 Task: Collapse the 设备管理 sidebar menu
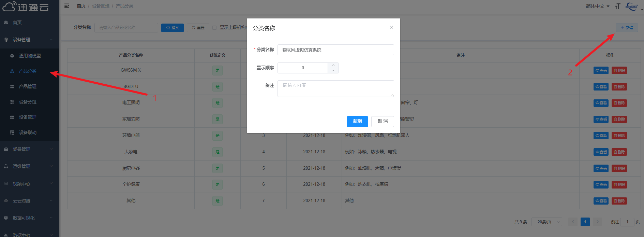pyautogui.click(x=29, y=40)
